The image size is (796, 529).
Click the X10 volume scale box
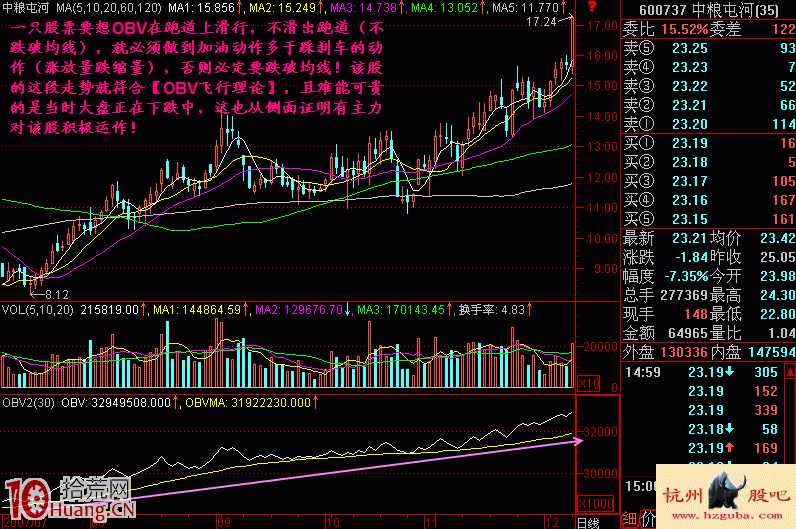(589, 383)
